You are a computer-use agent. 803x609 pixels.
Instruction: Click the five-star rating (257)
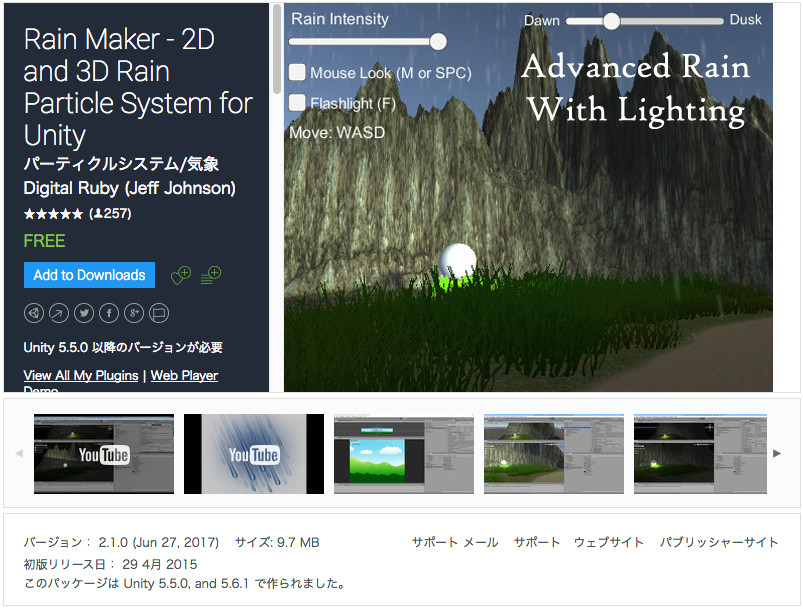click(x=78, y=214)
